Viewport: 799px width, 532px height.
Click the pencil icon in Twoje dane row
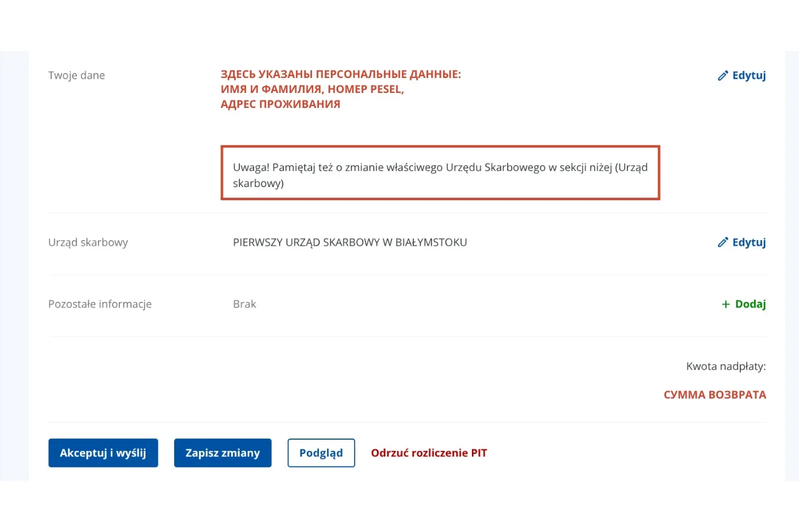click(x=723, y=75)
